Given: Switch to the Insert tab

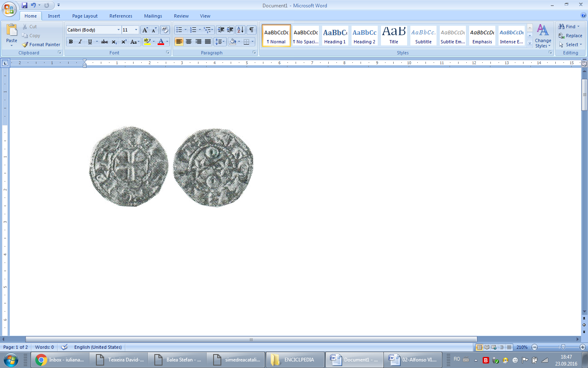Looking at the screenshot, I should coord(54,16).
